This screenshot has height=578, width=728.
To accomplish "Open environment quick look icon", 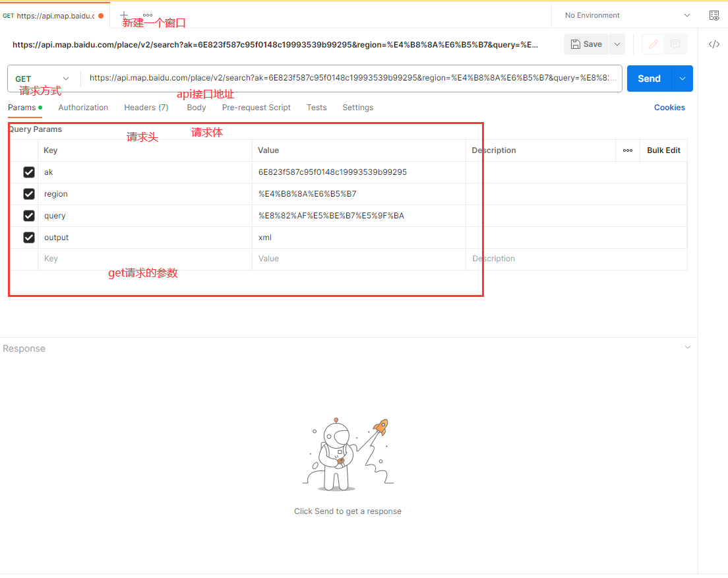I will coord(714,15).
